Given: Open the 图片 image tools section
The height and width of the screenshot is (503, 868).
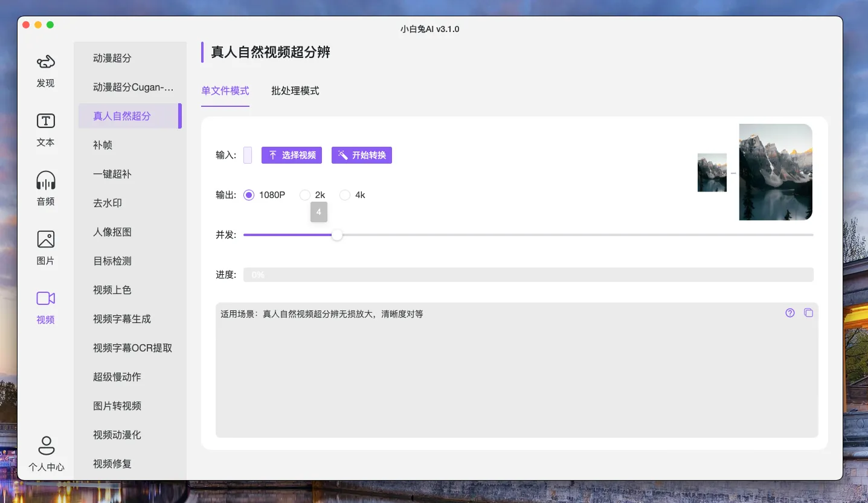Looking at the screenshot, I should [x=46, y=248].
